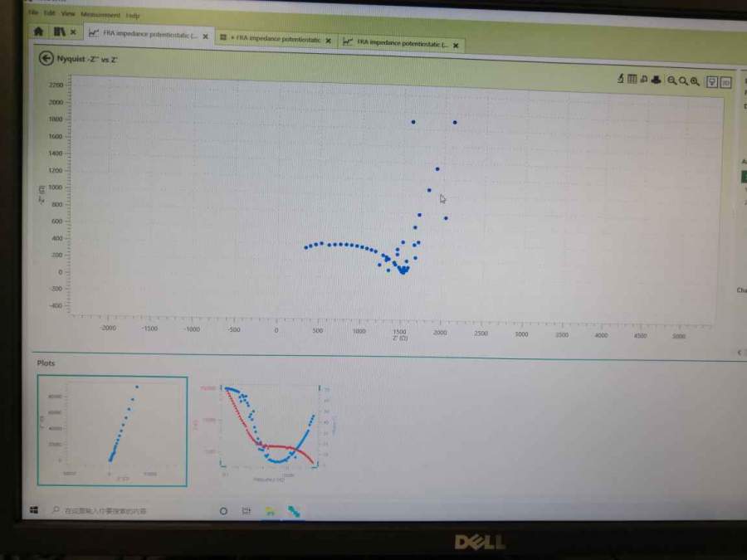Open the Edit menu
The height and width of the screenshot is (560, 747).
(50, 12)
